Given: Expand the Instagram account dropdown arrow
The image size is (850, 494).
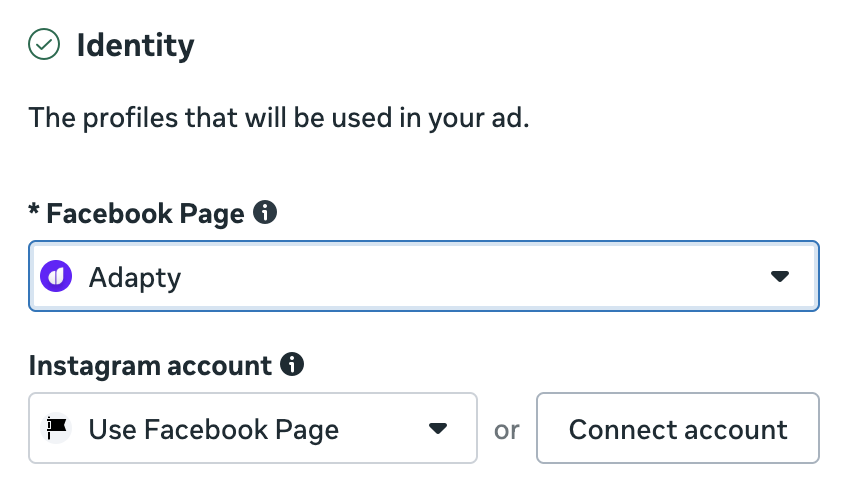Looking at the screenshot, I should (437, 429).
